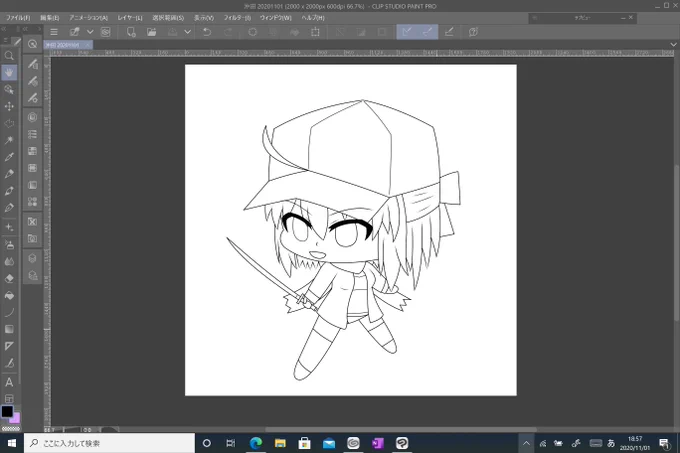The height and width of the screenshot is (453, 680).
Task: Select the Fill bucket tool
Action: [x=9, y=295]
